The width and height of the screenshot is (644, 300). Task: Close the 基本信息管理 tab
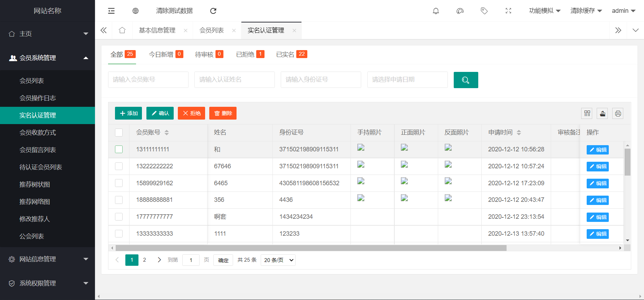coord(185,30)
